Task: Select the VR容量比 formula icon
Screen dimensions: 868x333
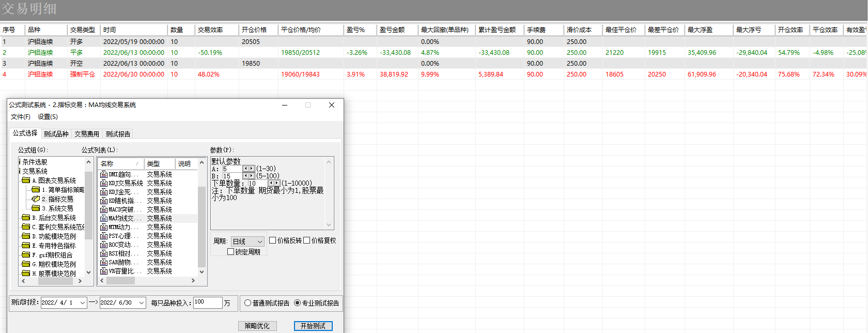Action: [104, 271]
